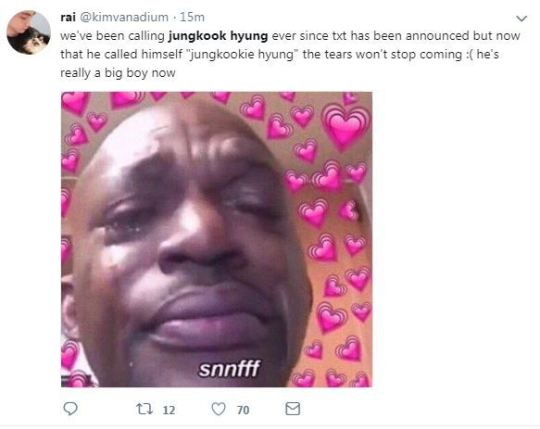Click the "really a big boy now" line
This screenshot has width=540, height=429.
coord(118,73)
